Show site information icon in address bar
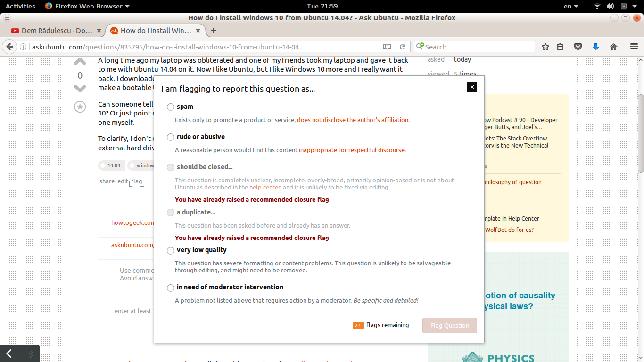The image size is (644, 362). point(23,47)
